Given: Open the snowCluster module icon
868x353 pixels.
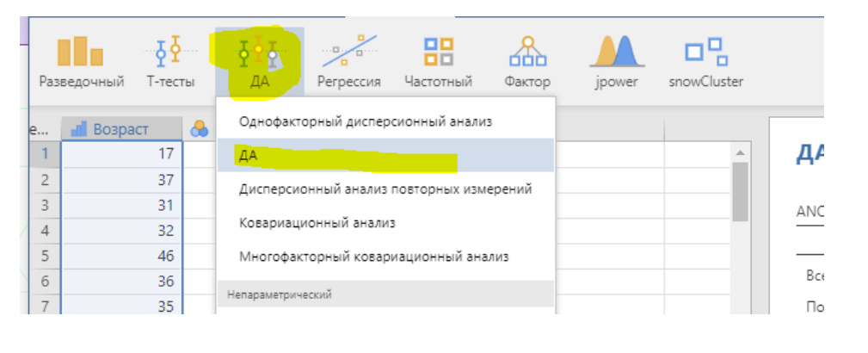Looking at the screenshot, I should coord(705,62).
